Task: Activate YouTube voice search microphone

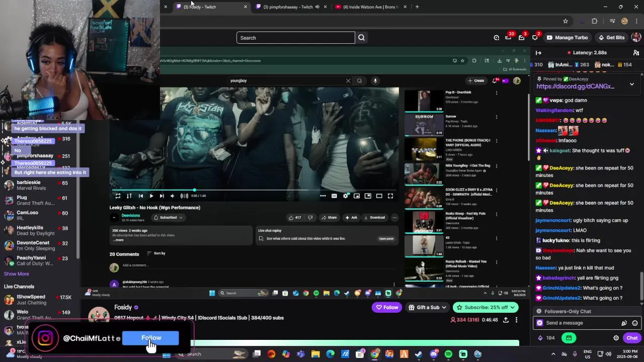Action: point(375,81)
